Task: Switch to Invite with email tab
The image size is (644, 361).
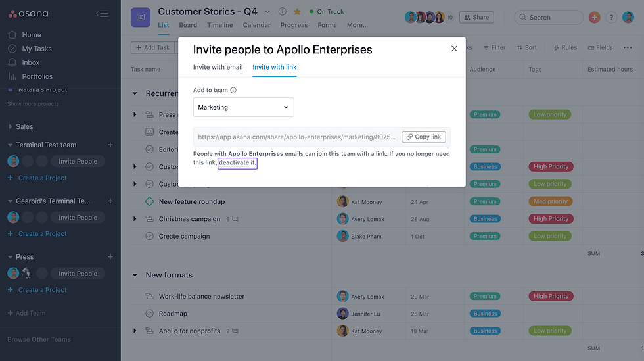Action: pos(218,67)
